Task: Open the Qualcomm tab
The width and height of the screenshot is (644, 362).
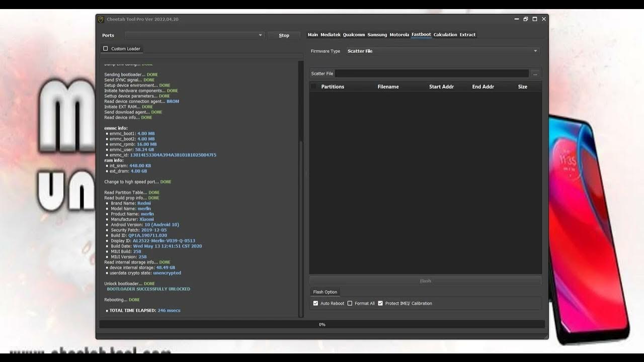Action: pos(354,35)
